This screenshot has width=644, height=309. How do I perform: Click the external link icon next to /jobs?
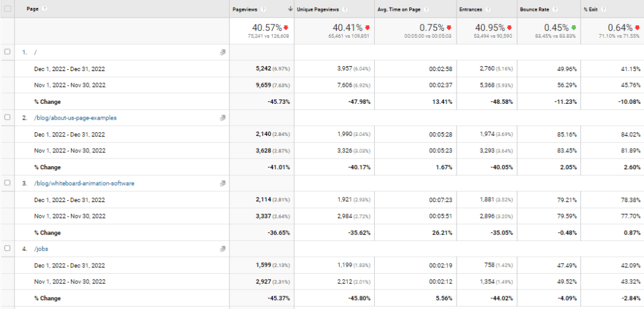223,249
